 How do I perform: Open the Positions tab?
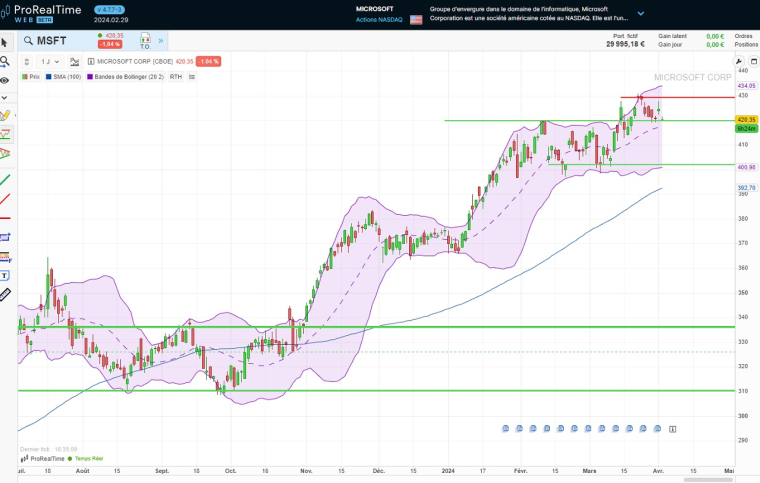(746, 44)
